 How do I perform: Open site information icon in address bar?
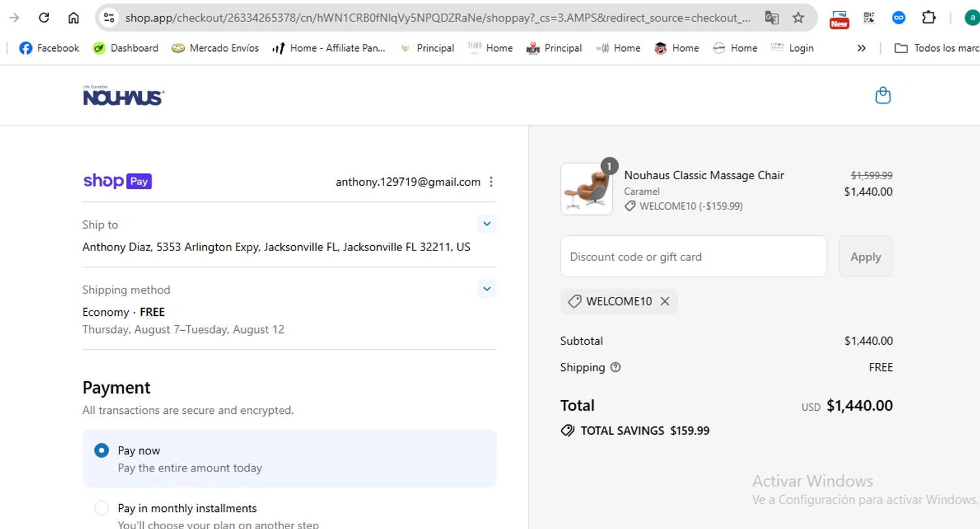tap(109, 18)
